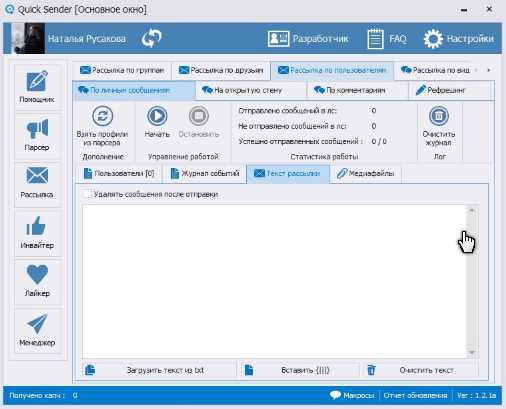
Task: Click the text area scrollbar down arrow
Action: pyautogui.click(x=472, y=353)
